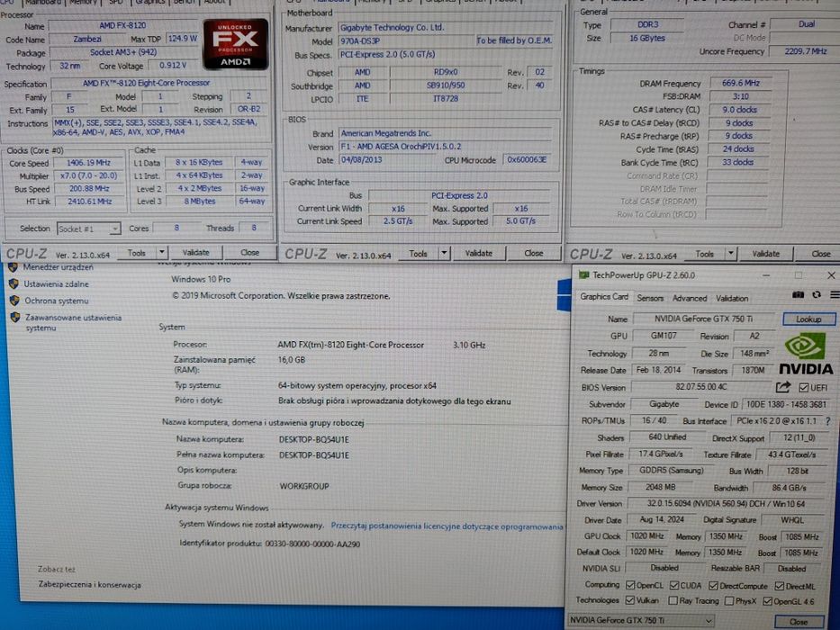Open Tools dropdown arrow in CPU window
Viewport: 840px width, 630px height.
click(162, 252)
